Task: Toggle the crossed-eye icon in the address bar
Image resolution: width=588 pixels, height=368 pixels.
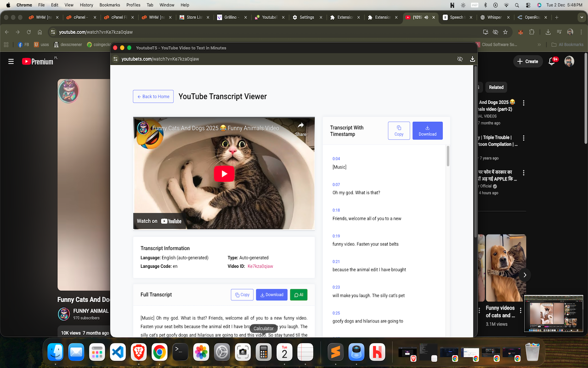Action: click(x=495, y=32)
